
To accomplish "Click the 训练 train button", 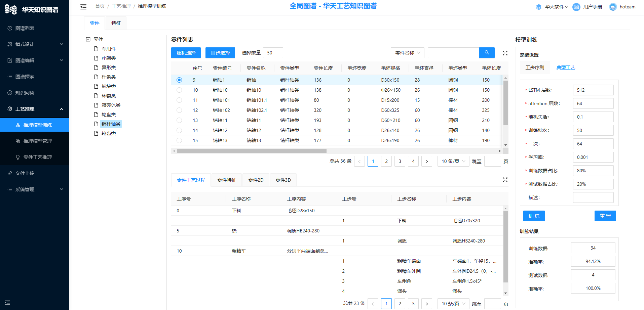I will click(534, 216).
